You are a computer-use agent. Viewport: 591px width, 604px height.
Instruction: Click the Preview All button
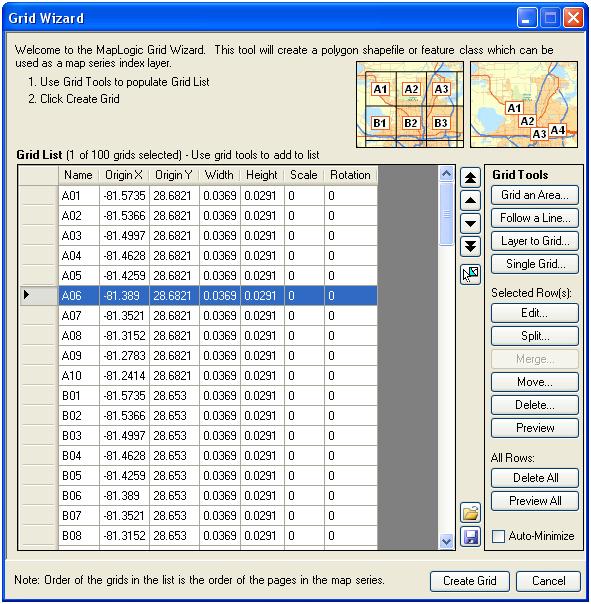[535, 501]
